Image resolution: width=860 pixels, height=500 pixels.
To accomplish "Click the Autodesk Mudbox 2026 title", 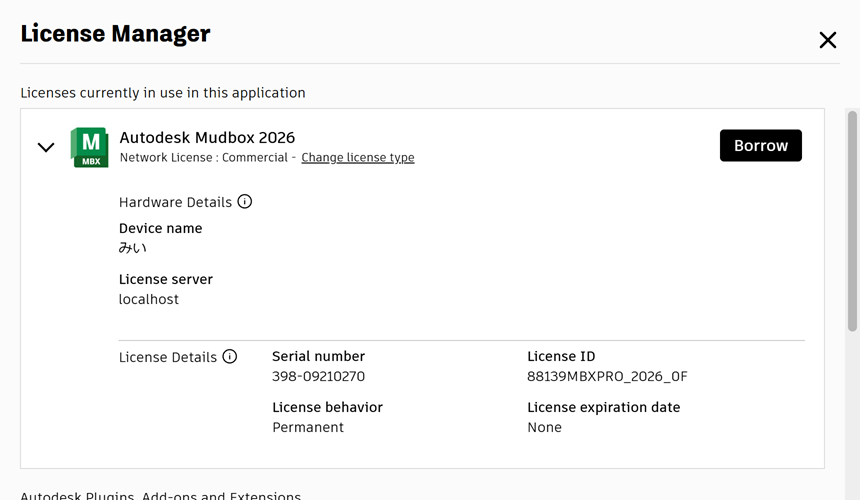I will [x=207, y=137].
